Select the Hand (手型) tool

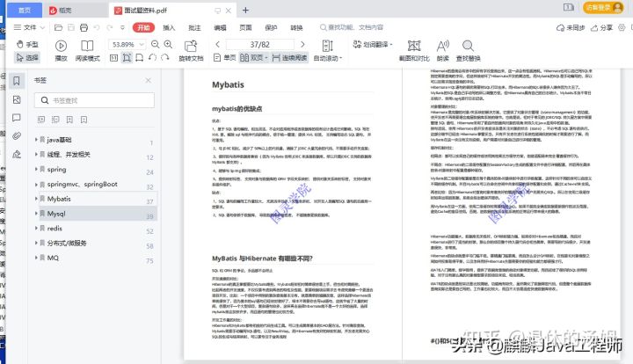[x=27, y=44]
